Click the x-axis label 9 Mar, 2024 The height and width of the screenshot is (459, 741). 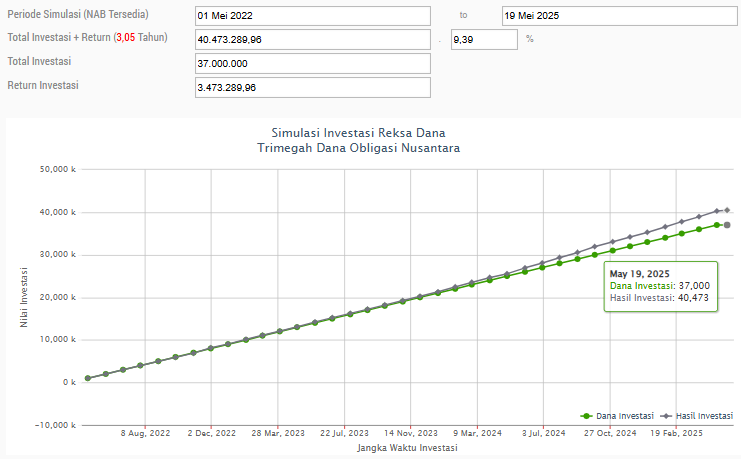(x=477, y=433)
